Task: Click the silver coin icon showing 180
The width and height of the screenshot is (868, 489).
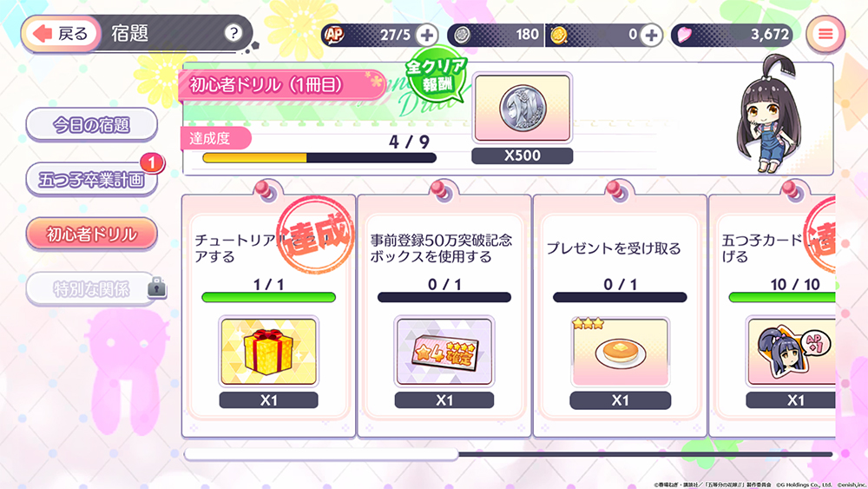Action: click(x=463, y=35)
